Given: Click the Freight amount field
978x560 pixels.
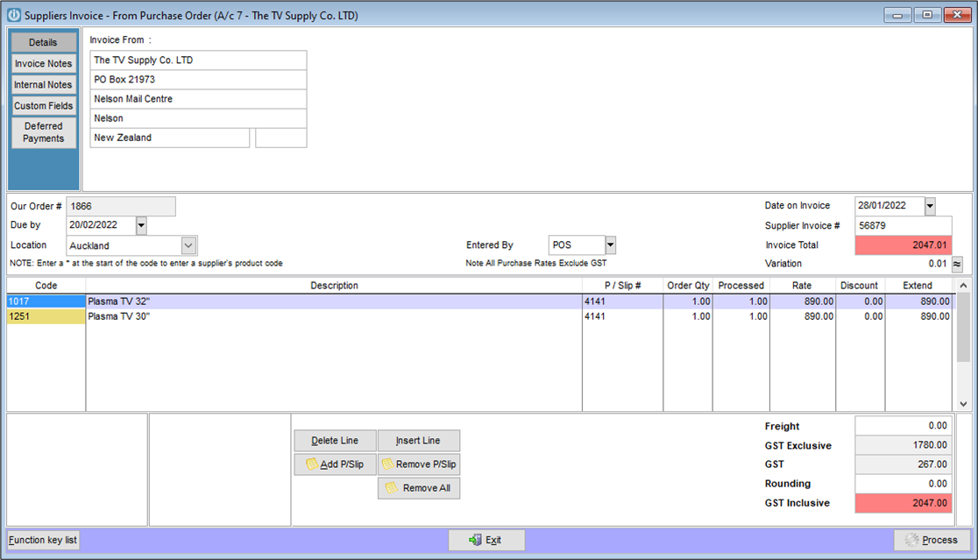Looking at the screenshot, I should pyautogui.click(x=904, y=426).
